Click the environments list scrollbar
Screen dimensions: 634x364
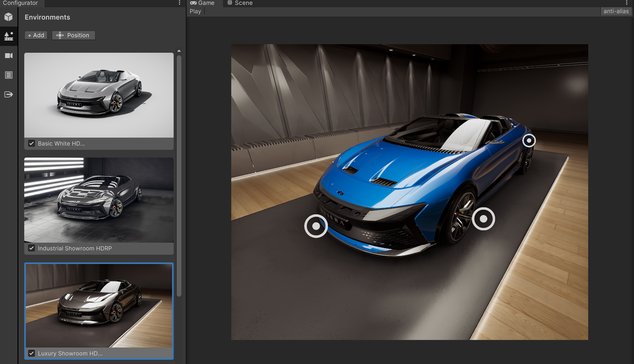[x=179, y=175]
